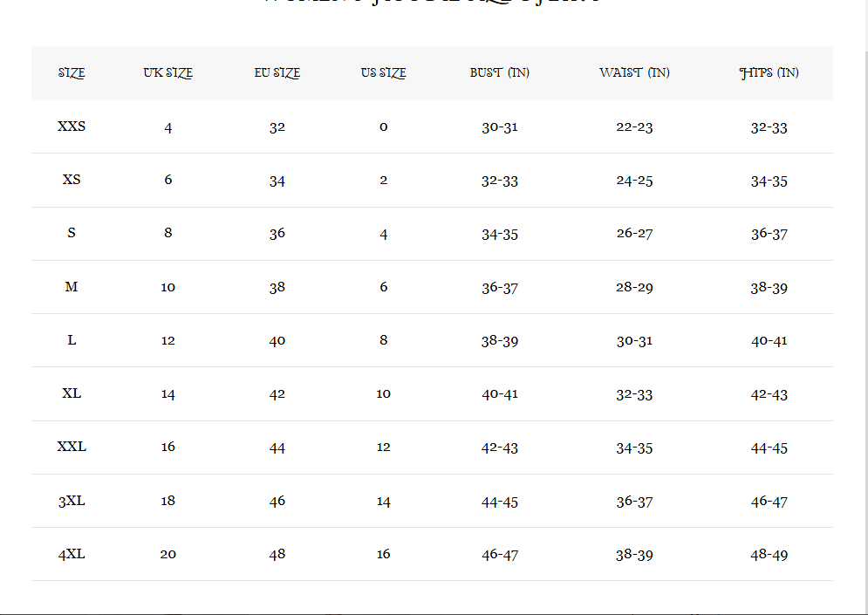Click the BUST (IN) column header
This screenshot has width=868, height=615.
click(x=499, y=73)
